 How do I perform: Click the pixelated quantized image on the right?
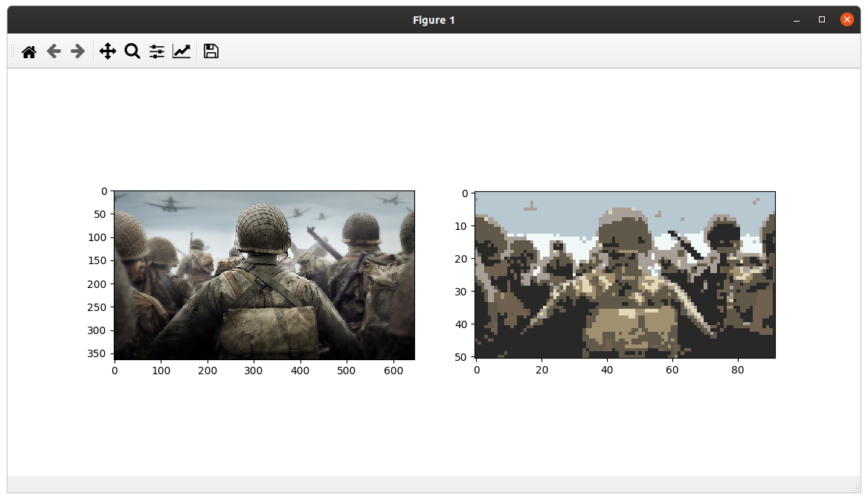click(x=625, y=275)
